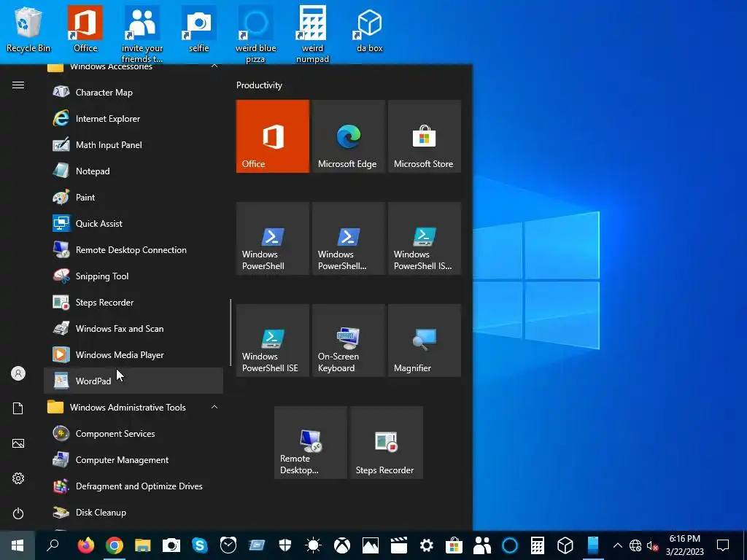Click the volume icon in system tray
This screenshot has height=560, width=747.
[x=652, y=545]
